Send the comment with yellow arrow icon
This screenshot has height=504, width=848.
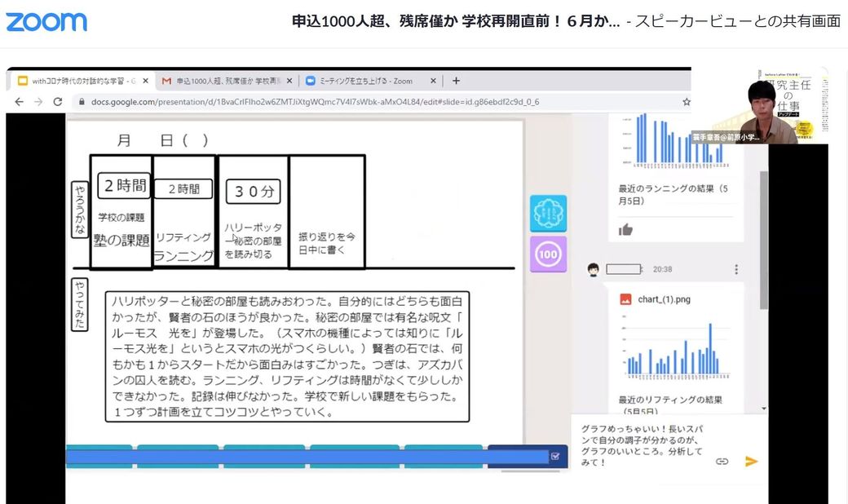(x=751, y=462)
